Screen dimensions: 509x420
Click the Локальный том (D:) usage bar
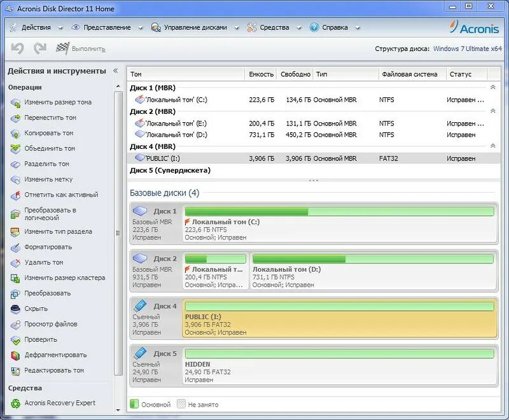(x=373, y=259)
